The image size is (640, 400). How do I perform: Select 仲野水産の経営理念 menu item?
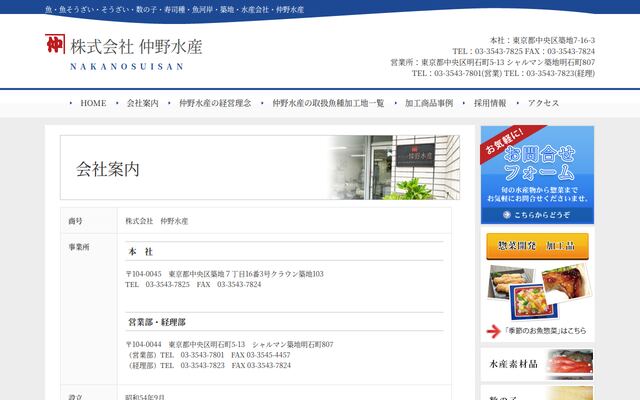coord(215,103)
